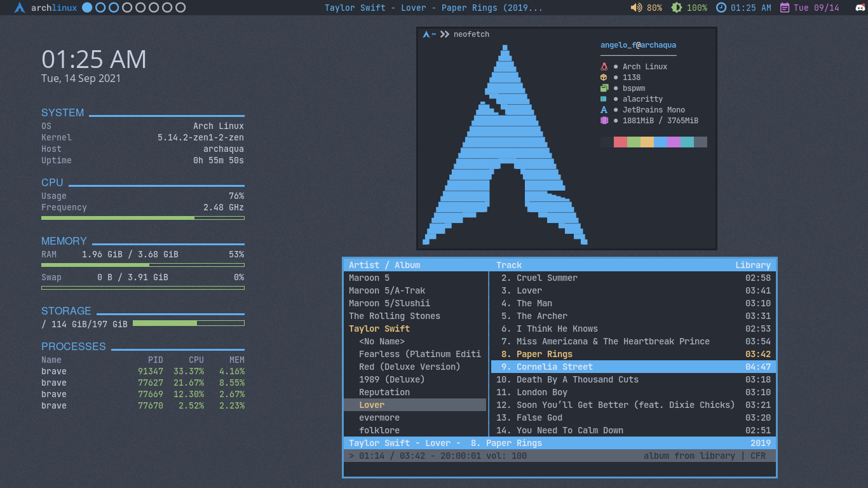
Task: Click the memory chip icon beside 1881MiB
Action: coord(604,121)
